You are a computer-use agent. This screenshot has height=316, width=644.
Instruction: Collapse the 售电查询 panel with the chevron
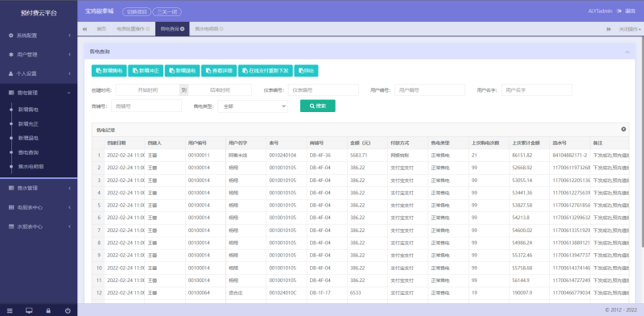[x=627, y=52]
